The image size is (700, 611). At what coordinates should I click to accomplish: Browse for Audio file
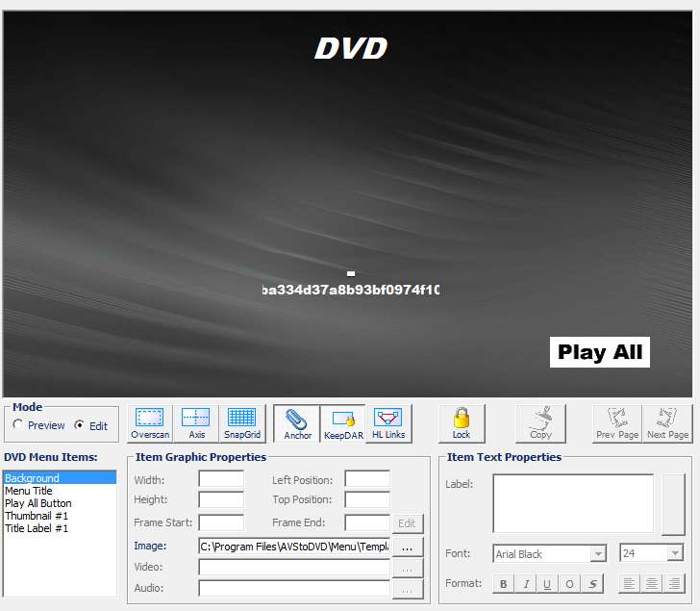pyautogui.click(x=407, y=589)
